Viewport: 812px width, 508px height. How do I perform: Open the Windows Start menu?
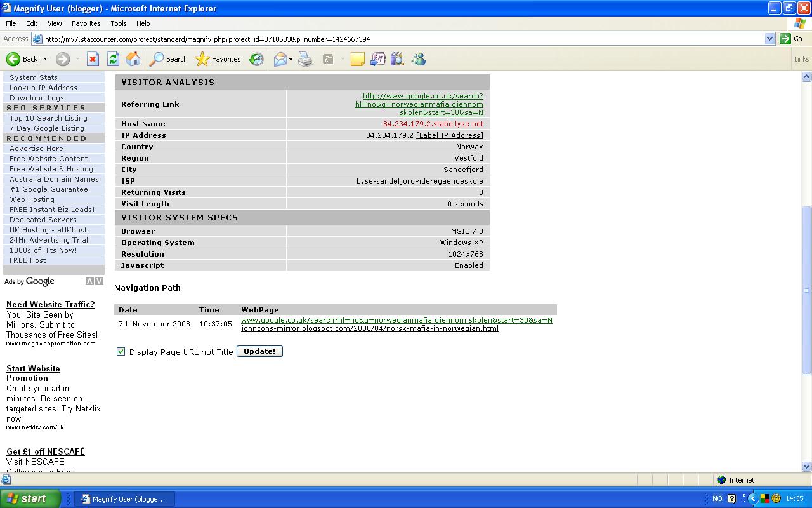pyautogui.click(x=30, y=498)
